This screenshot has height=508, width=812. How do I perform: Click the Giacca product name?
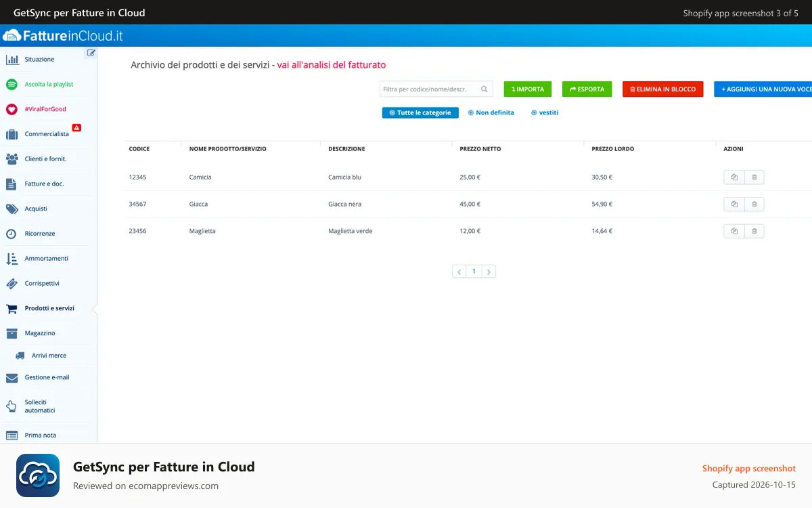click(x=198, y=204)
